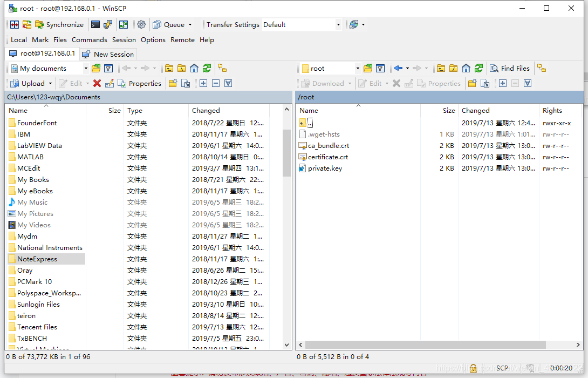Click remote select files plus icon
Screen dimensions: 588x378
point(503,83)
